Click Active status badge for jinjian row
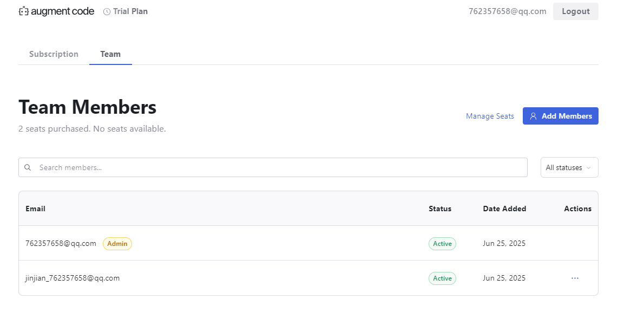Image resolution: width=644 pixels, height=325 pixels. coord(442,278)
